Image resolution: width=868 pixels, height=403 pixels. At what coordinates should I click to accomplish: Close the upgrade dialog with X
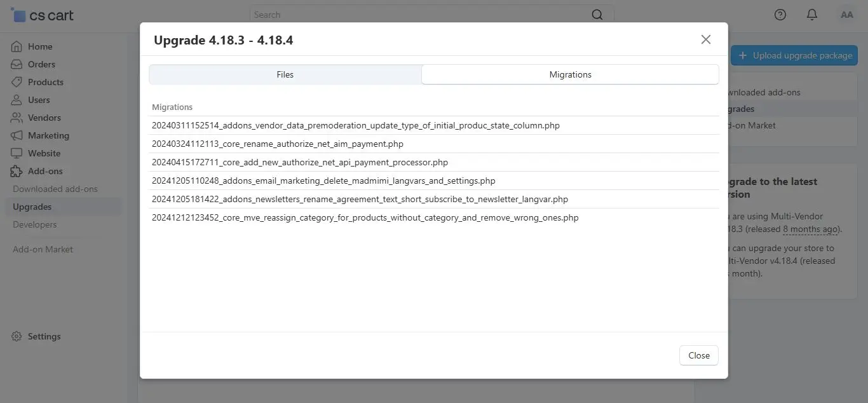[x=706, y=39]
